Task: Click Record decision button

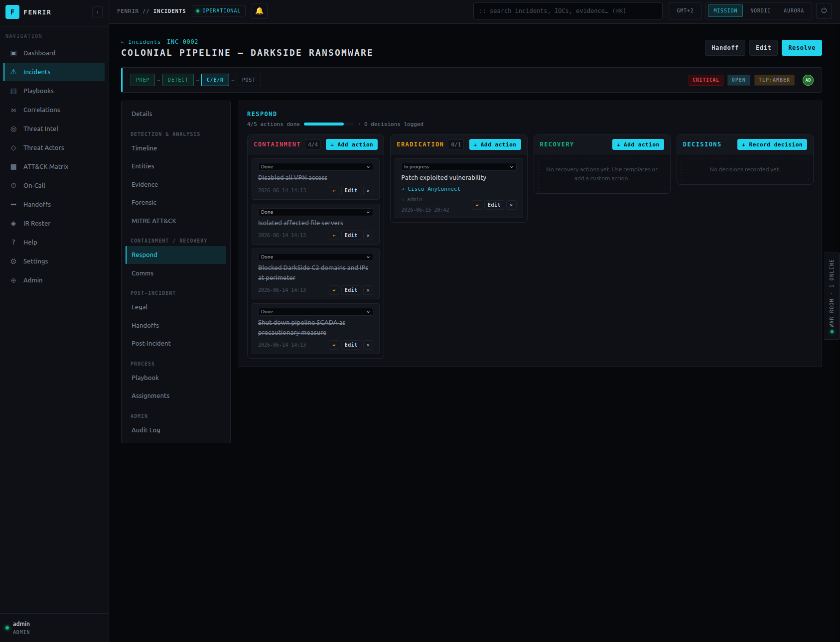Action: pyautogui.click(x=772, y=144)
